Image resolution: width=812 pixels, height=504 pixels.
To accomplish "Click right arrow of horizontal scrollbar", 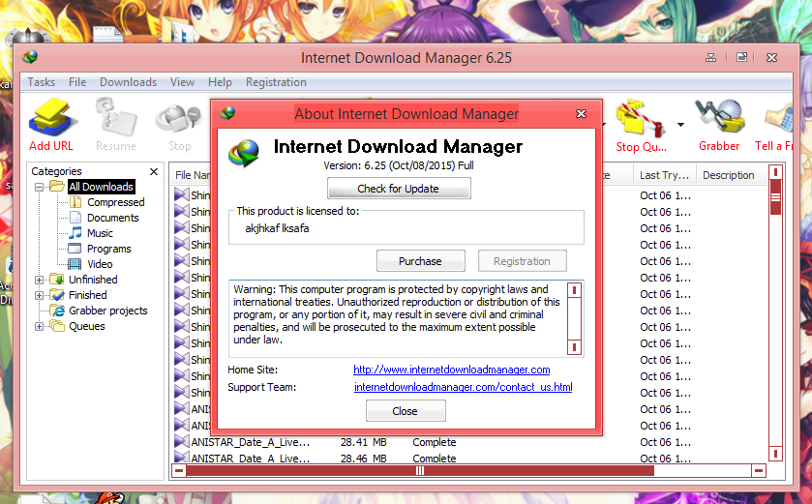I will pyautogui.click(x=759, y=471).
